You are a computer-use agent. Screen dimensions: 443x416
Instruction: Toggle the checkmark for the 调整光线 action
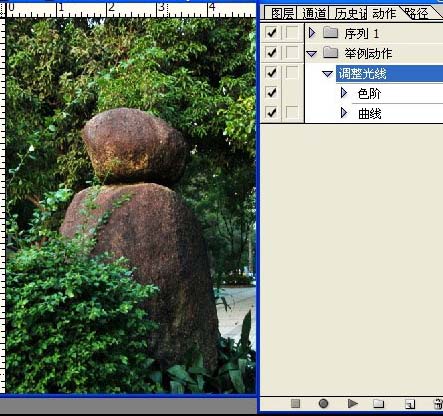pos(272,72)
